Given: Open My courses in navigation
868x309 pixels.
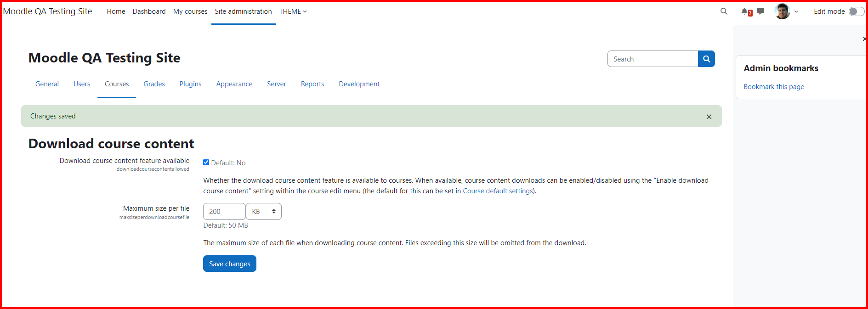Looking at the screenshot, I should 190,11.
